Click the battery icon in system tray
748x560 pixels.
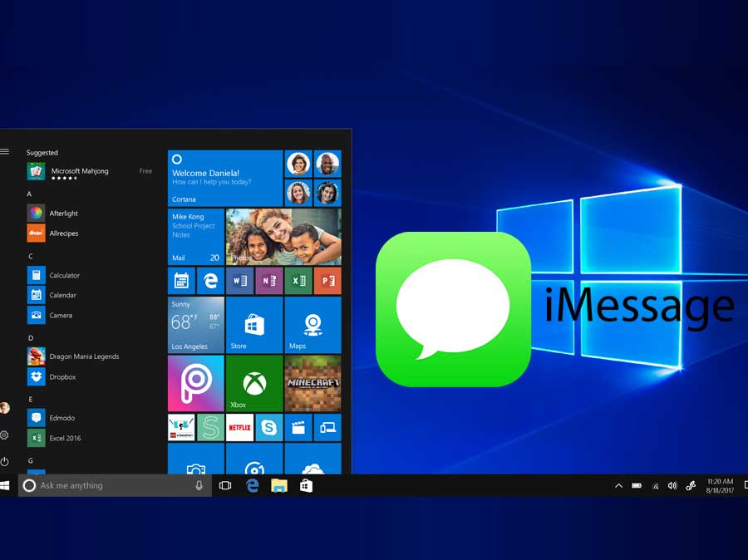click(637, 486)
